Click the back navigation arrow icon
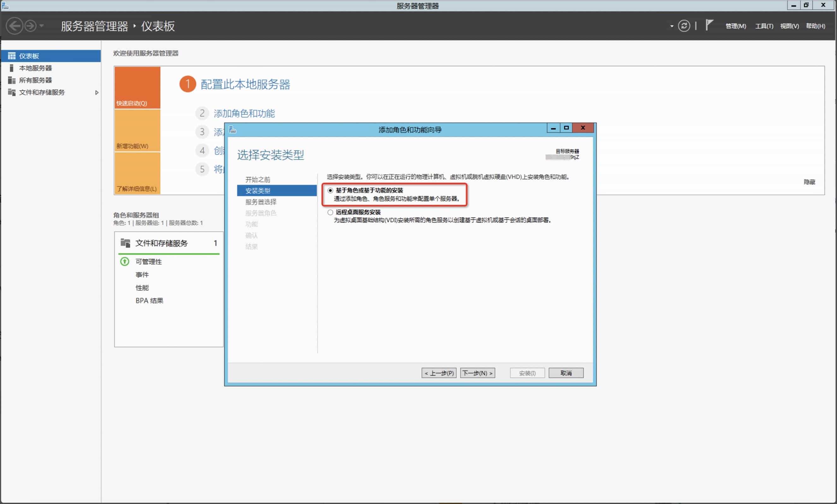837x504 pixels. 14,26
